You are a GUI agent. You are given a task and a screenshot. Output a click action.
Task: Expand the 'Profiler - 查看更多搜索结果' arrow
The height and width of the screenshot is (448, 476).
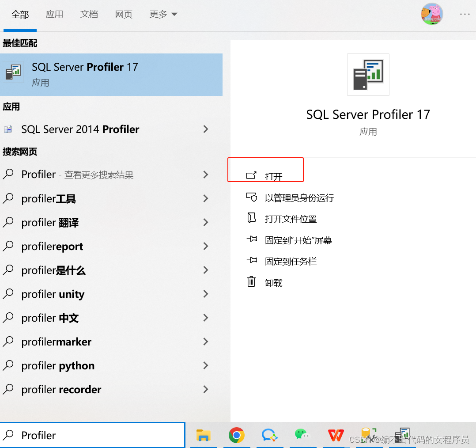pos(206,175)
